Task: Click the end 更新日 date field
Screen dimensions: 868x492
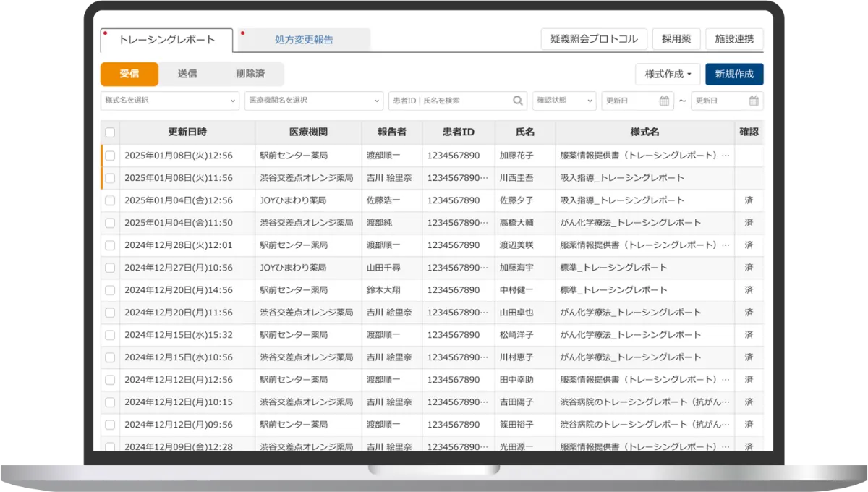Action: [727, 101]
